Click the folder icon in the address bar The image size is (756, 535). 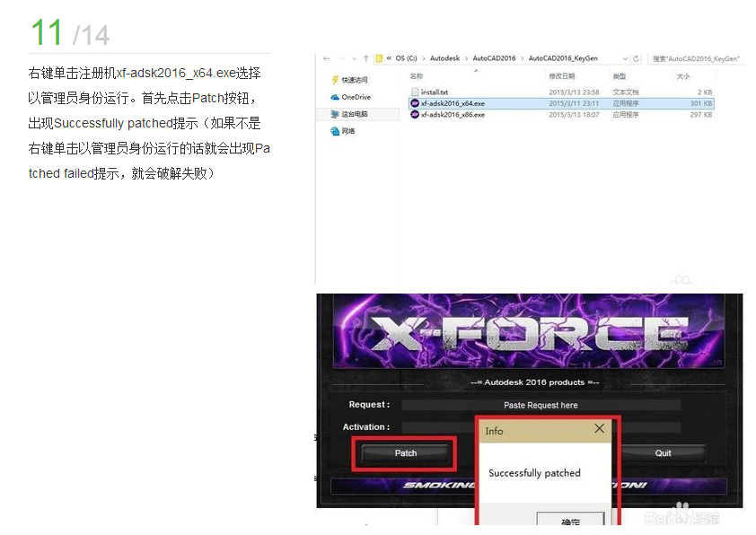(x=379, y=58)
